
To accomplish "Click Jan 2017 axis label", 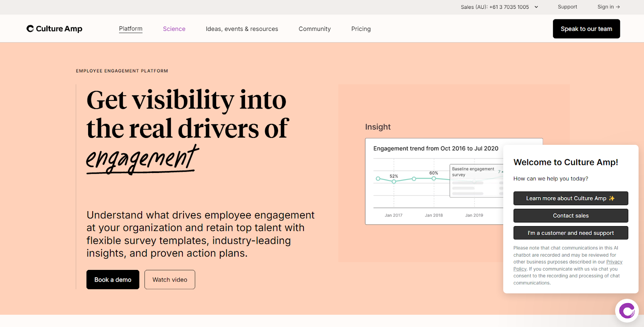I will 394,215.
